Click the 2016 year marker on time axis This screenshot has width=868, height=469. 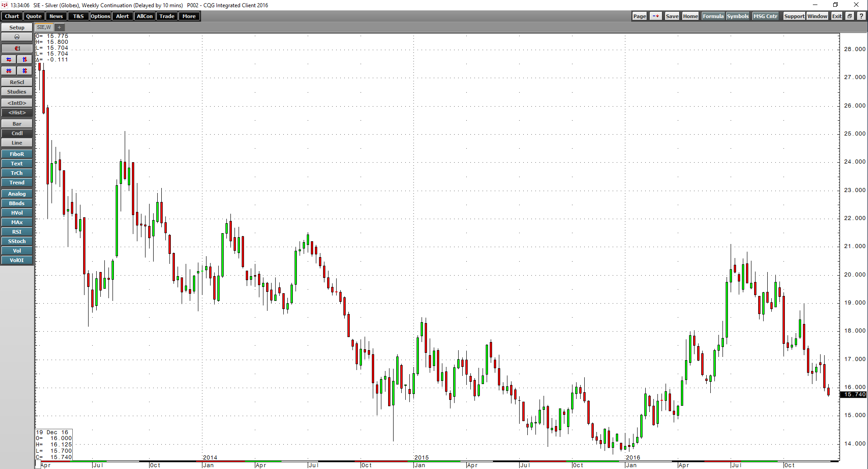point(633,458)
